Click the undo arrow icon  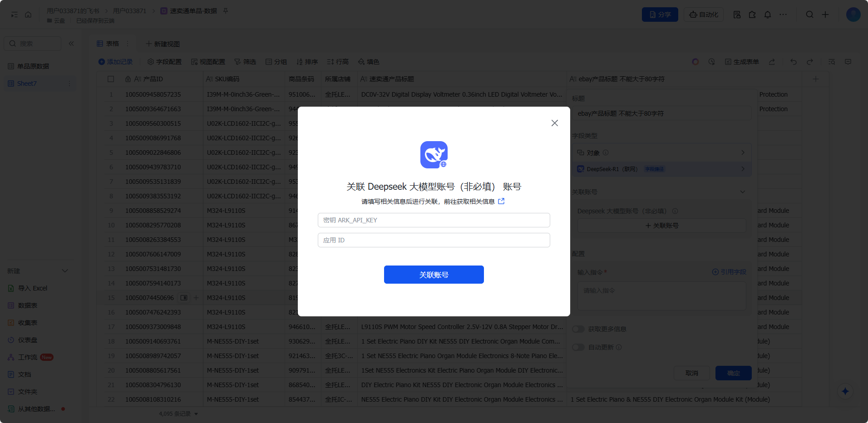[793, 62]
